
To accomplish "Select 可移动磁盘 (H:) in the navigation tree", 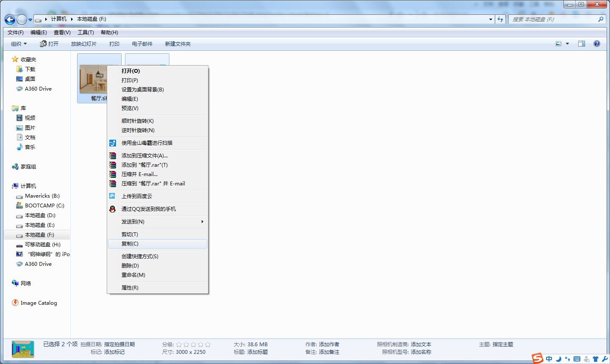I will pos(43,245).
